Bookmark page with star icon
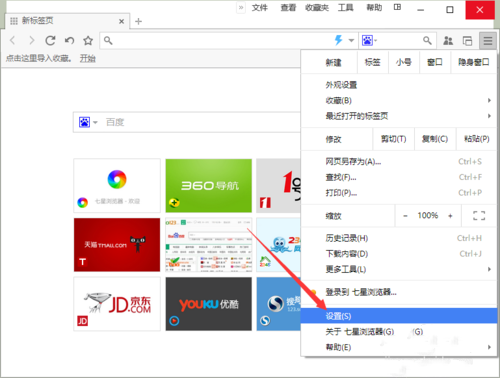 click(88, 41)
